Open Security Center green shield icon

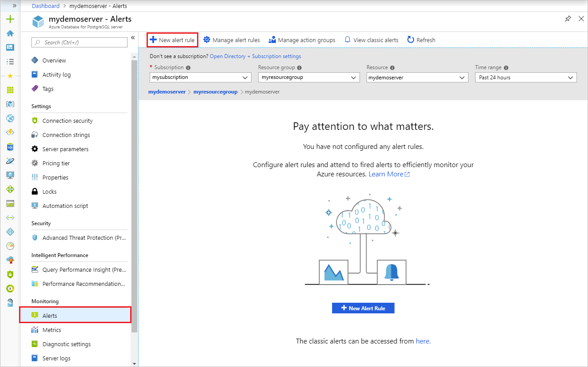10,274
